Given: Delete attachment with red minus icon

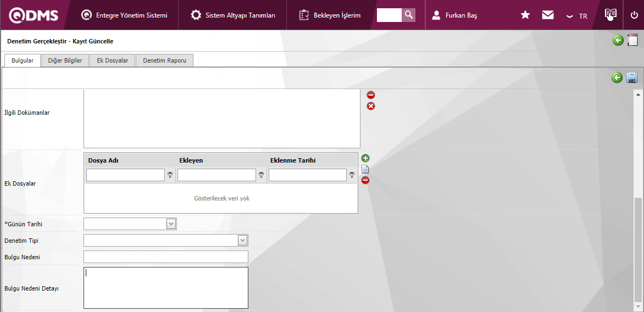Looking at the screenshot, I should [365, 180].
